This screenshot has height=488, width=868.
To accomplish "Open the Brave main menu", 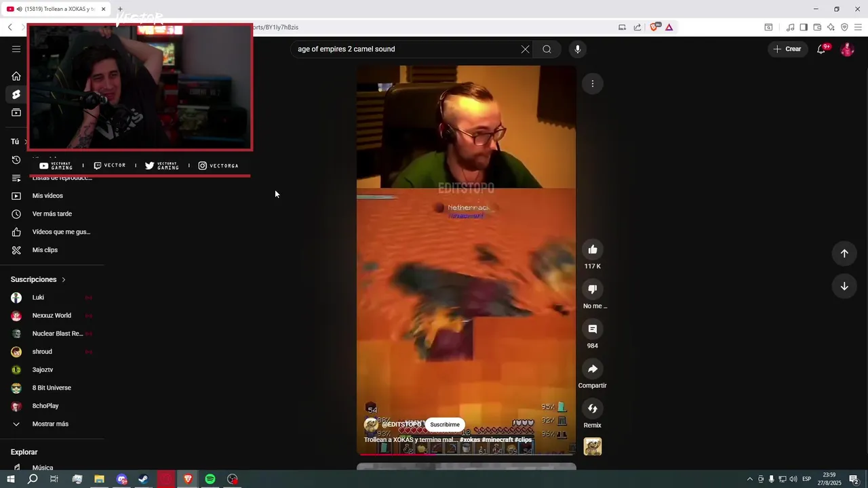I will (x=858, y=27).
